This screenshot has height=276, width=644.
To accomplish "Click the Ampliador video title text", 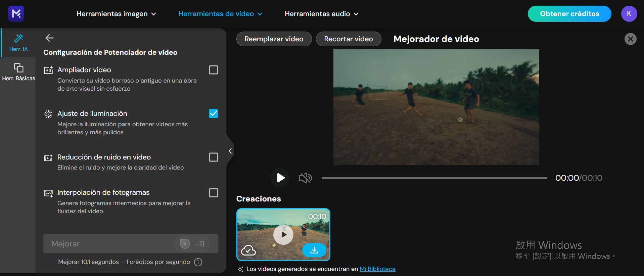I will pos(84,70).
